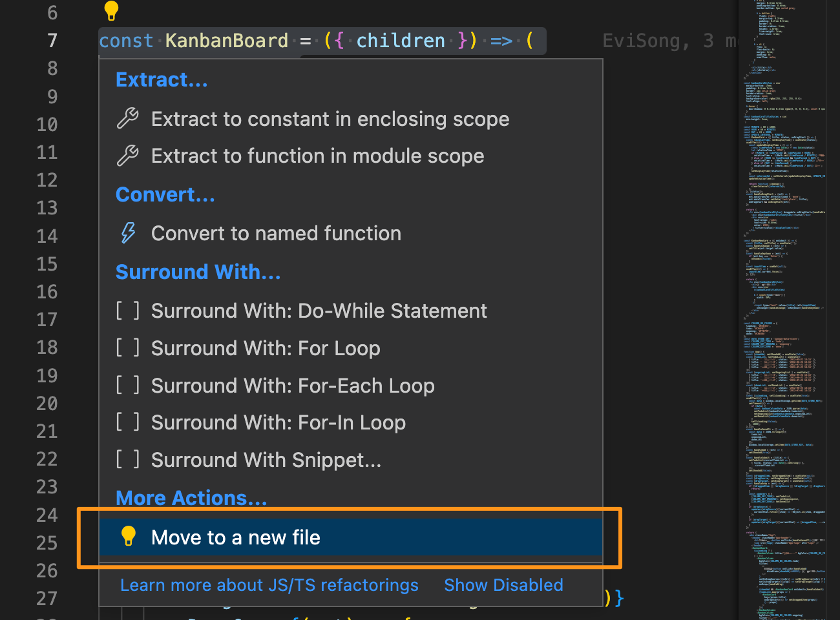Select Move to a new file
The width and height of the screenshot is (840, 620).
pos(235,537)
